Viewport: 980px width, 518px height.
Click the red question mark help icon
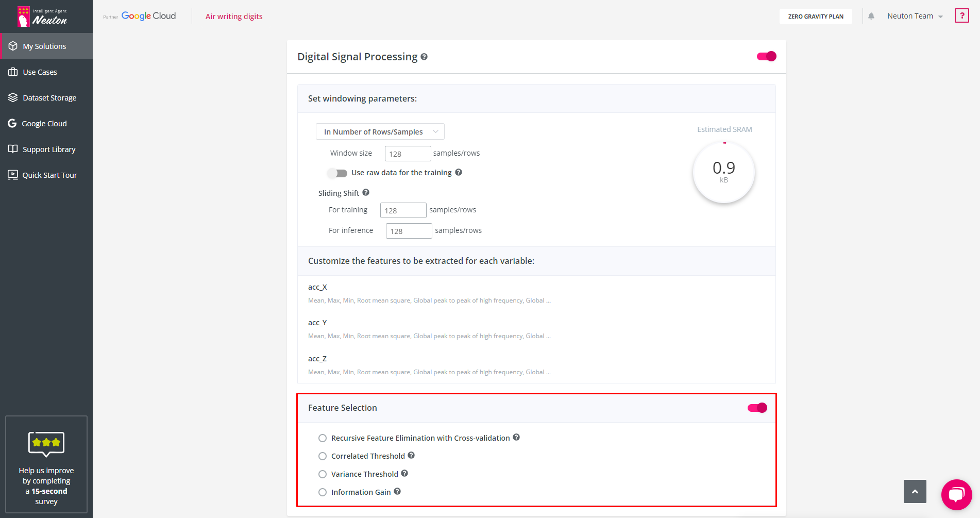coord(961,15)
